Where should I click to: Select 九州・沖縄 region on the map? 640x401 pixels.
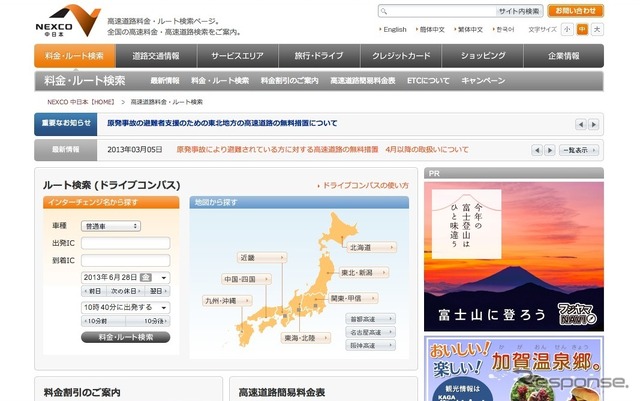pyautogui.click(x=227, y=301)
